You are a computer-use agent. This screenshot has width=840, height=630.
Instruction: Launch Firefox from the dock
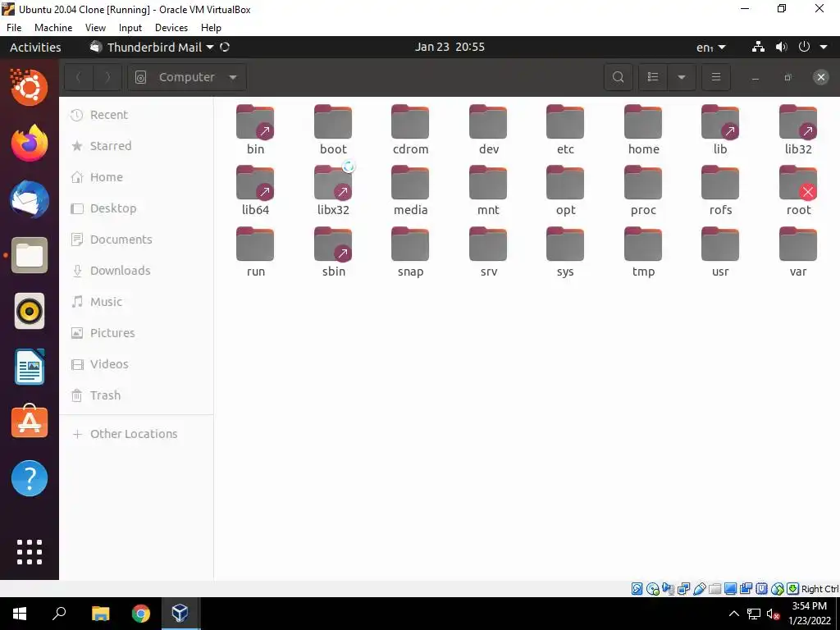pos(30,143)
